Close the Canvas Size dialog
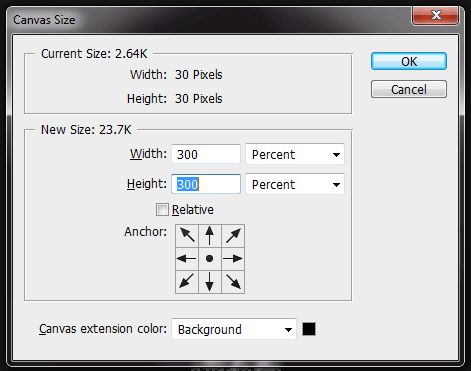471x371 pixels. pyautogui.click(x=435, y=15)
